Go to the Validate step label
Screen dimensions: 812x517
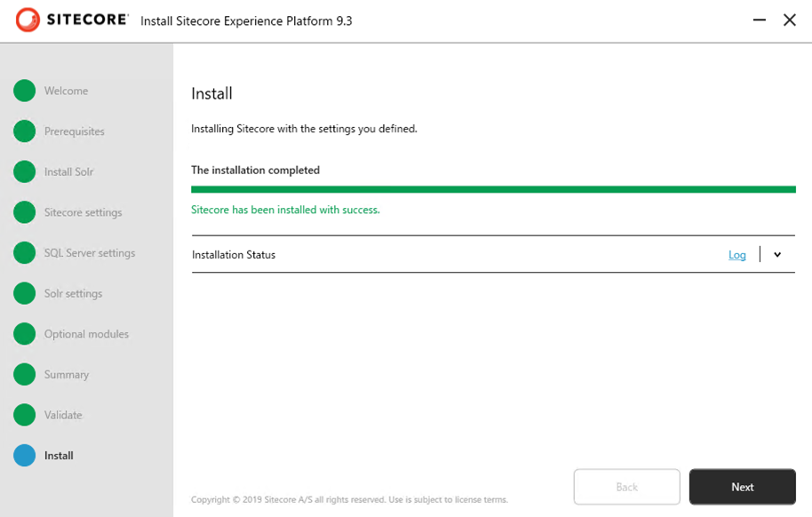coord(63,415)
